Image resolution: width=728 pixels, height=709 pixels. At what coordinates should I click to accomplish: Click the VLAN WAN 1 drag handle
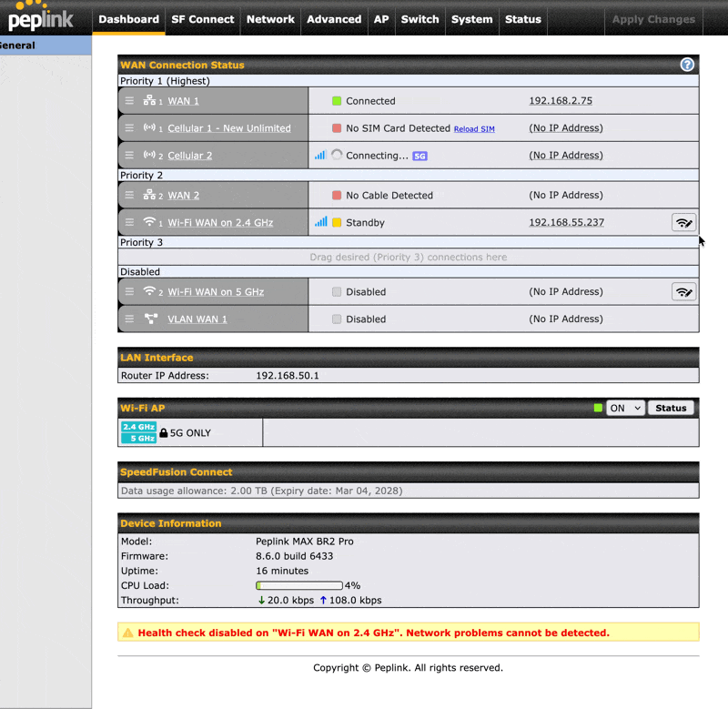(x=129, y=319)
